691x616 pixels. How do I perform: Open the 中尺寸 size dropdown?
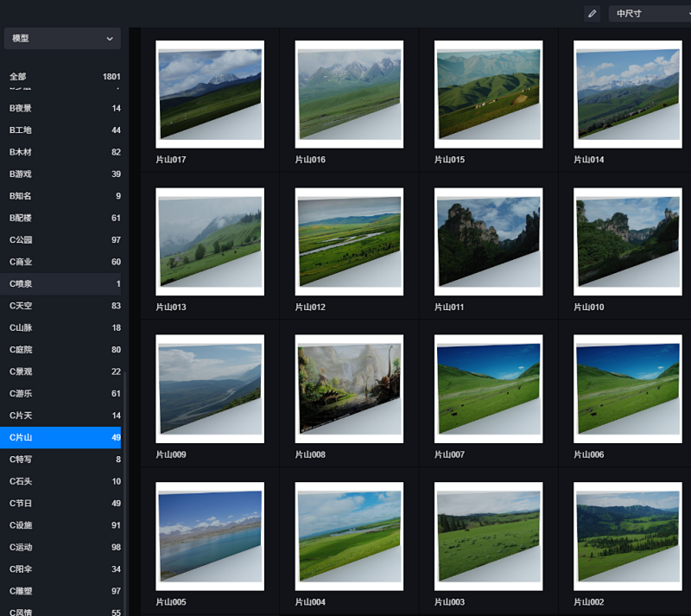[x=650, y=14]
